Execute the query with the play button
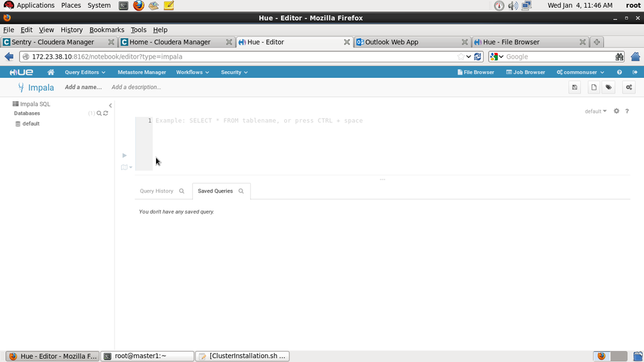The height and width of the screenshot is (362, 644). coord(124,155)
